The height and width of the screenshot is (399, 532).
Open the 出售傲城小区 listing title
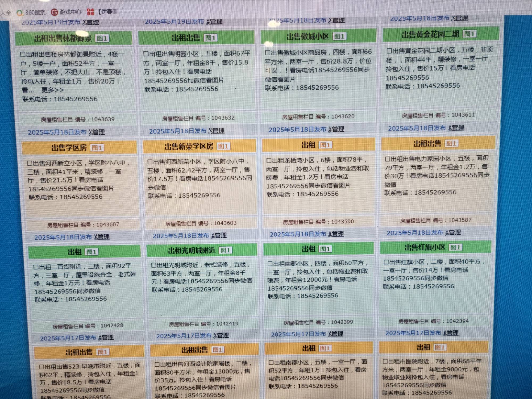point(308,37)
